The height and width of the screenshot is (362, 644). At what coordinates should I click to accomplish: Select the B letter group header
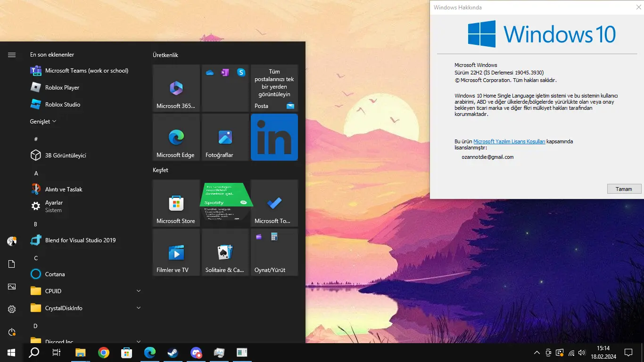(36, 224)
